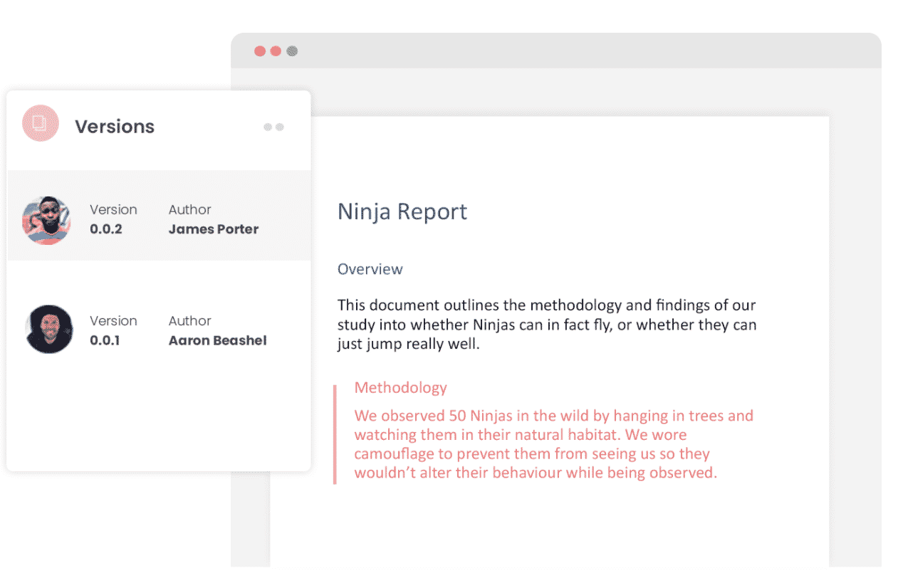Click the first gray dot beside Versions
The image size is (903, 588).
[268, 126]
